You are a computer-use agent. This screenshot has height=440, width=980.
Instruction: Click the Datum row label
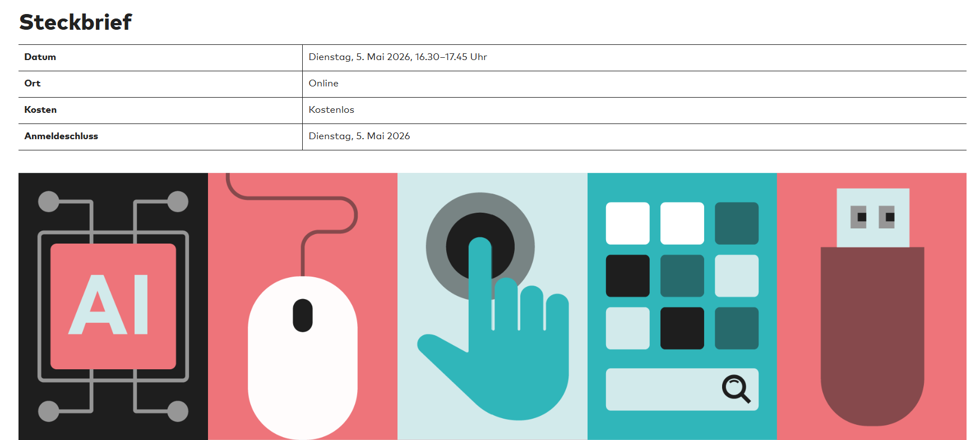tap(40, 57)
